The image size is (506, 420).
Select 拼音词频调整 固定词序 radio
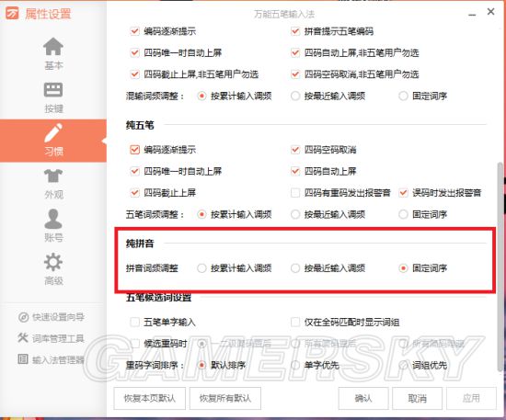403,267
